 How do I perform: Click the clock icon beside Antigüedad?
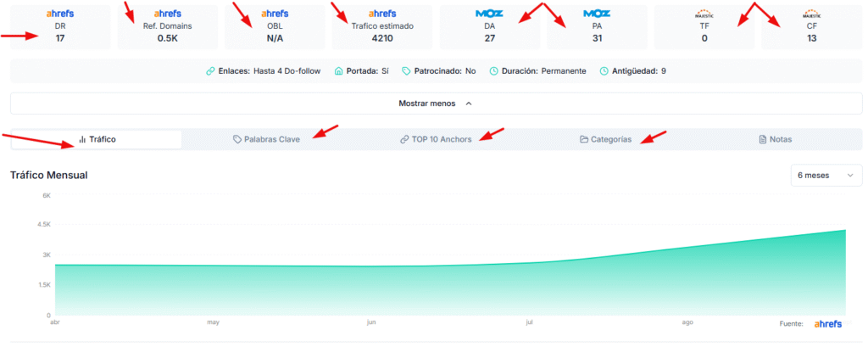tap(604, 71)
